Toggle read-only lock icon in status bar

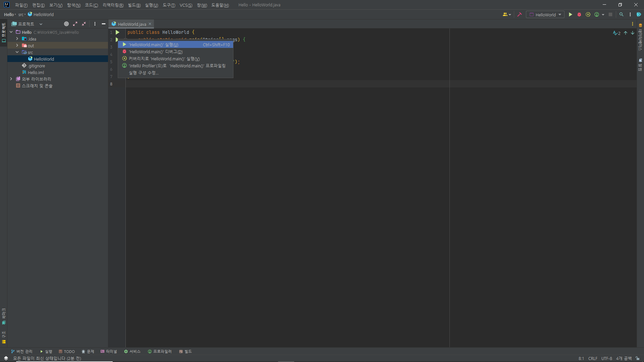click(x=637, y=358)
